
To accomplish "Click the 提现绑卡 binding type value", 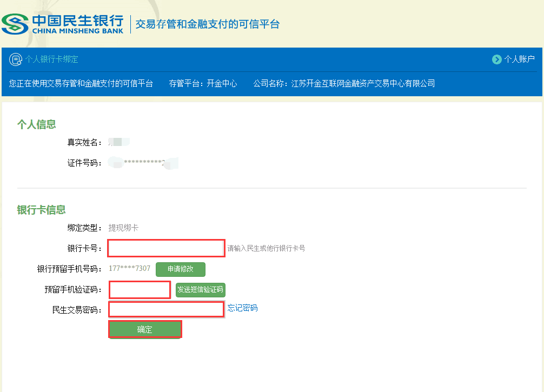I will point(123,228).
